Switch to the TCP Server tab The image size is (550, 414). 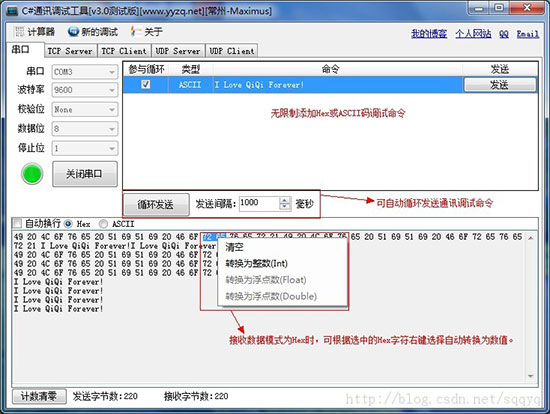(70, 51)
